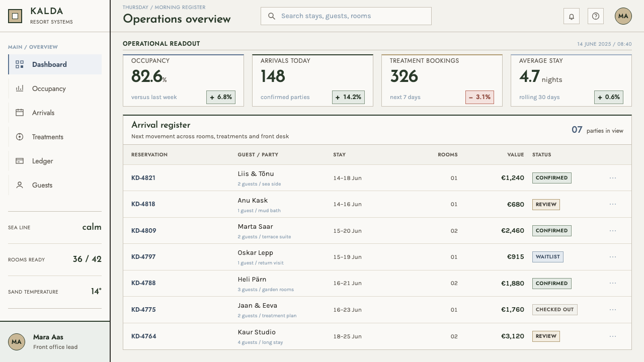Click the Arrivals calendar icon

click(20, 113)
